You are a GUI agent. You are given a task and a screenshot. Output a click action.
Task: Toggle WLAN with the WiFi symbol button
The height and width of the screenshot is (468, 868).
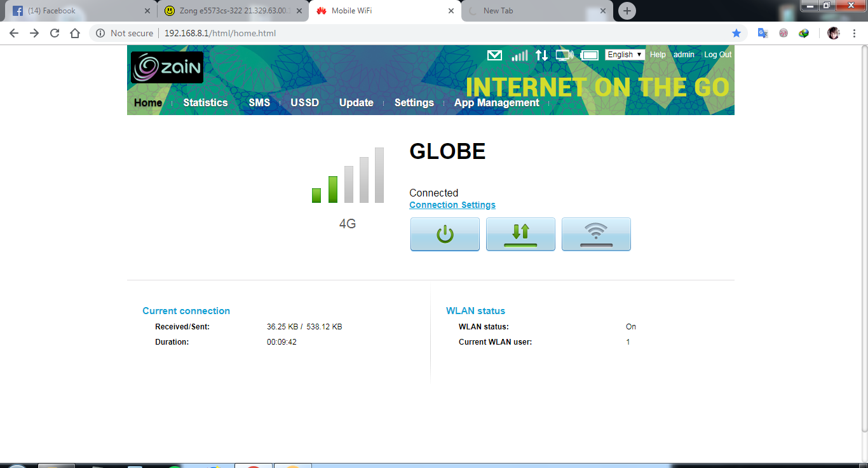click(596, 234)
